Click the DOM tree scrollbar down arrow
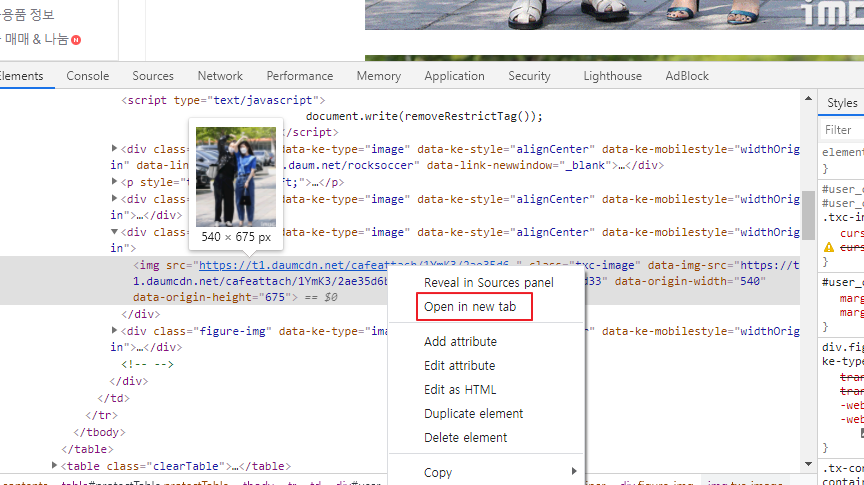 click(808, 465)
